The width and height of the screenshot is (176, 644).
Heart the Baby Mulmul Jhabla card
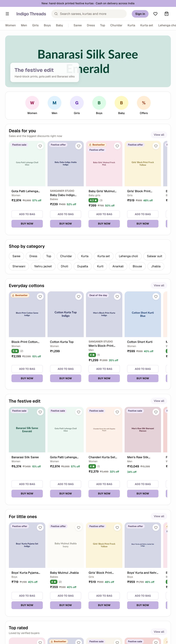[x=79, y=528]
